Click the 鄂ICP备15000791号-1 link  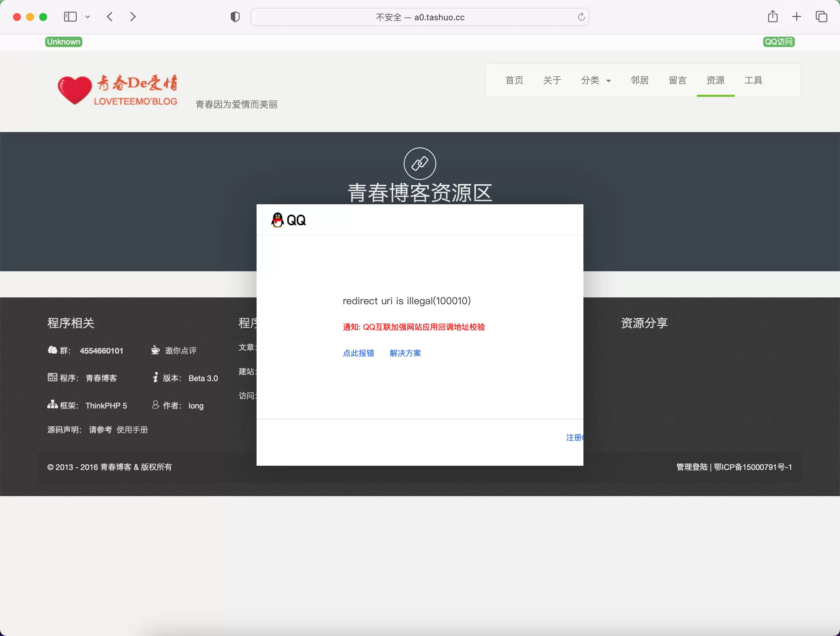pyautogui.click(x=753, y=467)
